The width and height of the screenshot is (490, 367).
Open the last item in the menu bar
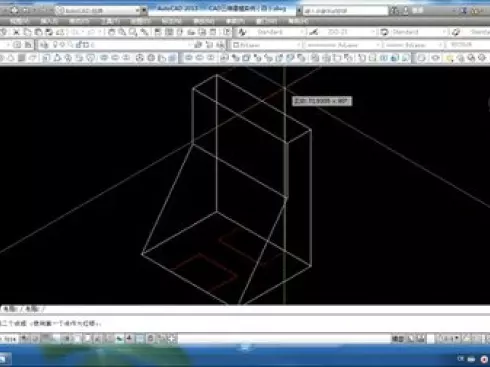pos(298,22)
